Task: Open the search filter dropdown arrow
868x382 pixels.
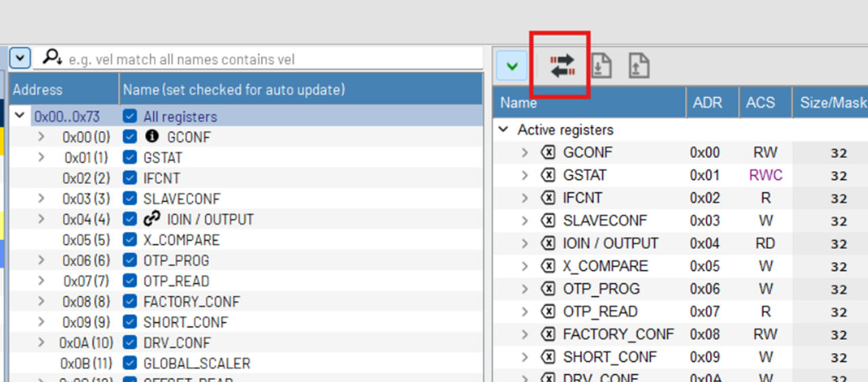Action: [x=20, y=58]
